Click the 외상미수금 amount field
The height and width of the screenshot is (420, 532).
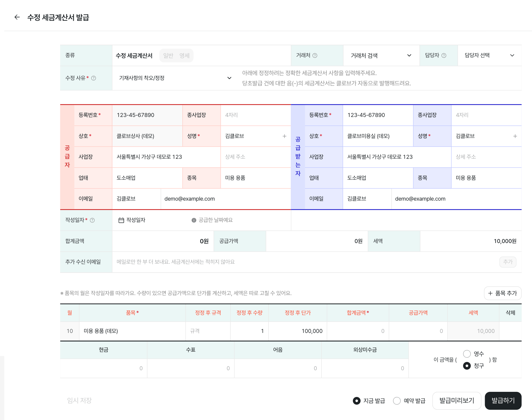point(365,368)
